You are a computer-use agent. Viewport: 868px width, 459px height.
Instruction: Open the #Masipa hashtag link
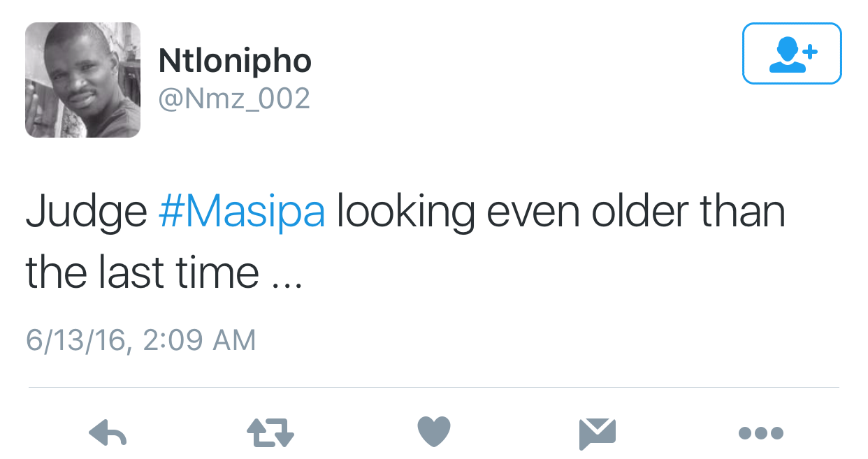[242, 212]
